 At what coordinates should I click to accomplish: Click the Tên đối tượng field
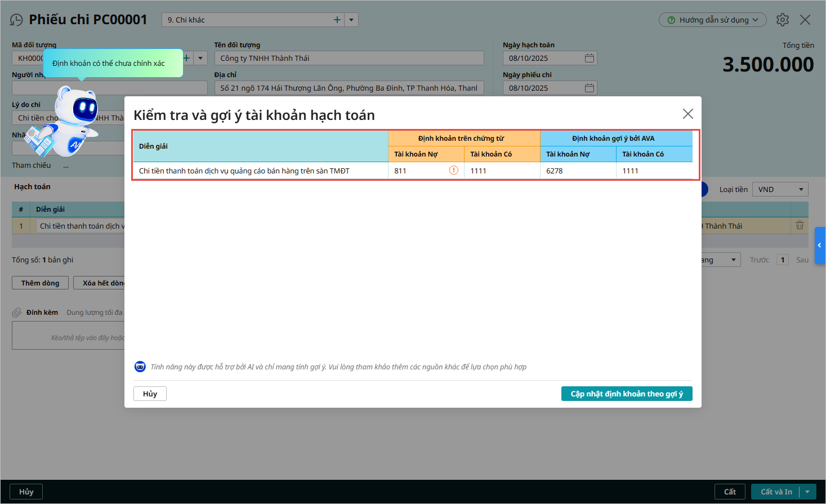(349, 58)
